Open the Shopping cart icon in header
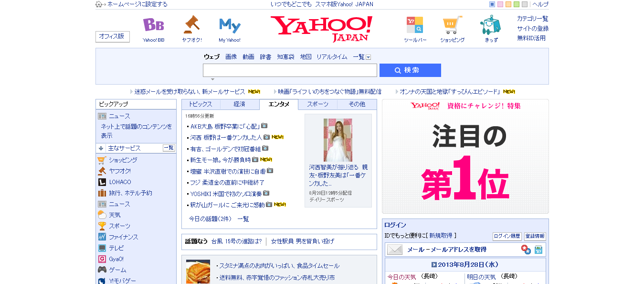The height and width of the screenshot is (284, 644). (x=452, y=25)
